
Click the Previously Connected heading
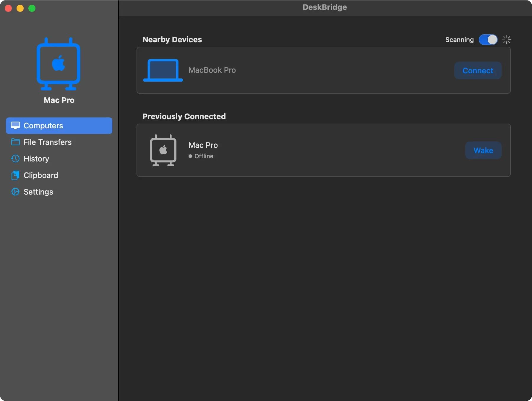184,117
